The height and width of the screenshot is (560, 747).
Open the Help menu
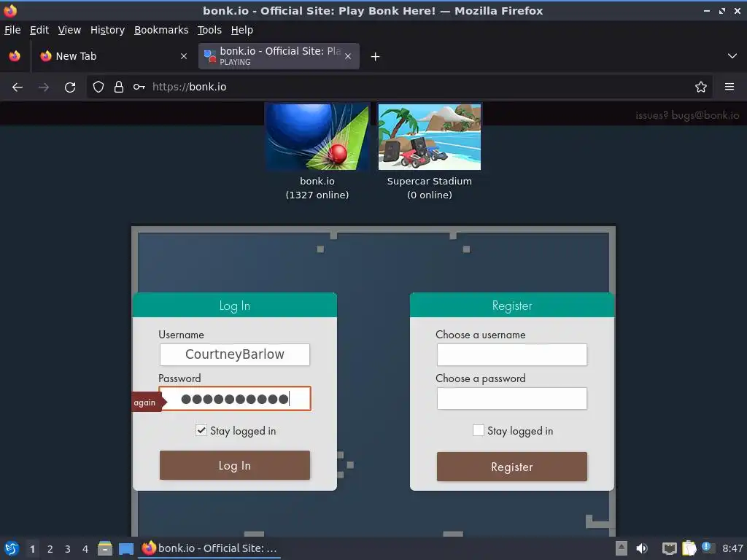click(242, 30)
